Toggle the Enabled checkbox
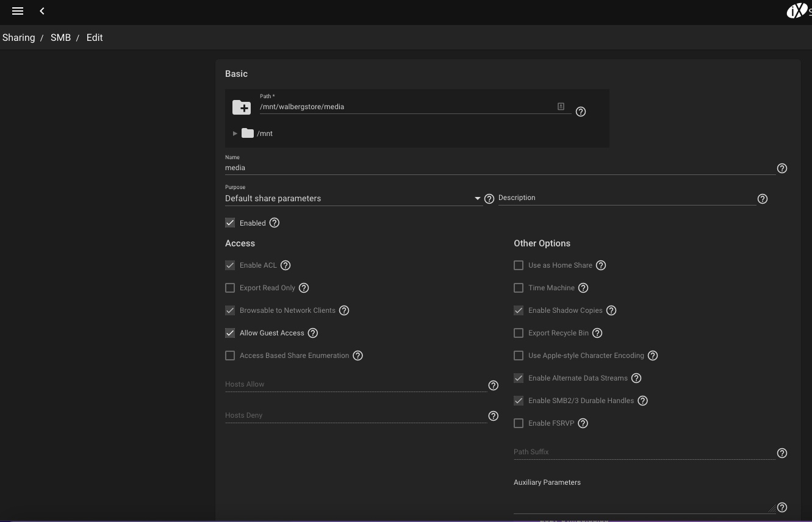 [230, 223]
